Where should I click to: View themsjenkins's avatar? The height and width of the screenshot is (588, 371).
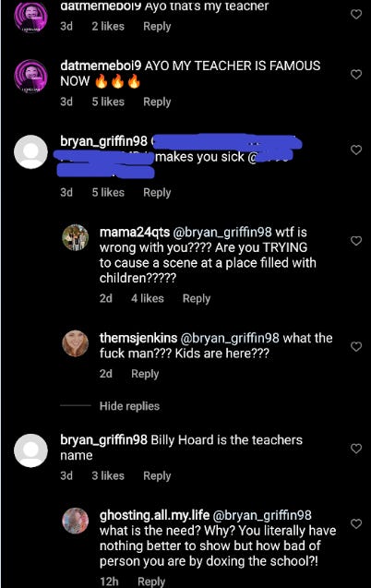76,343
